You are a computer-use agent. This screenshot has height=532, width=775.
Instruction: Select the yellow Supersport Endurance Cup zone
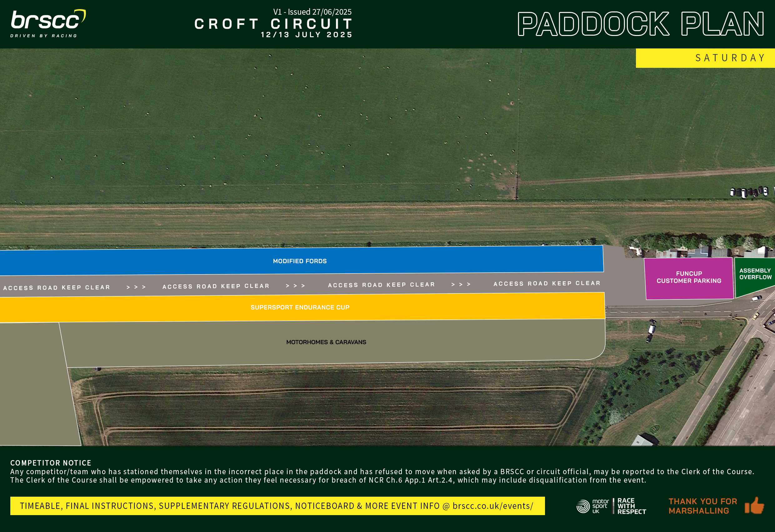pos(302,307)
